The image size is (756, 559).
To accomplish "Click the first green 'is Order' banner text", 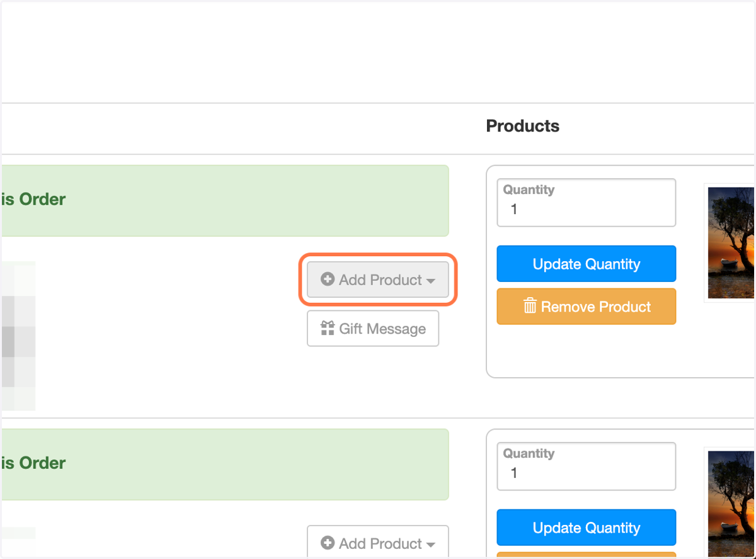I will click(33, 200).
